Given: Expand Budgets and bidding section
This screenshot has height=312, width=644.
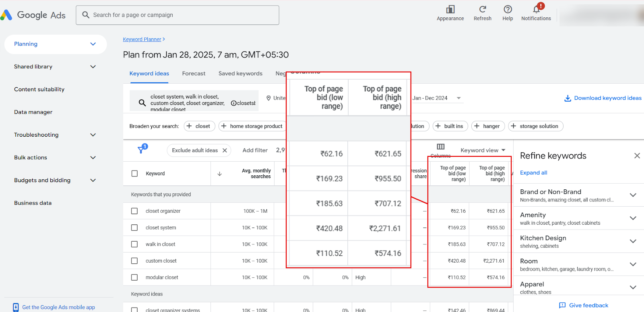Looking at the screenshot, I should pyautogui.click(x=93, y=180).
